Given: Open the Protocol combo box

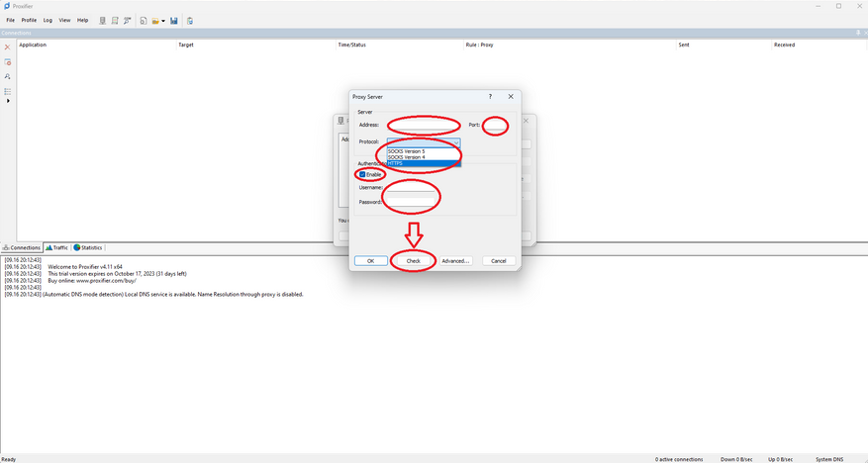Looking at the screenshot, I should point(424,142).
